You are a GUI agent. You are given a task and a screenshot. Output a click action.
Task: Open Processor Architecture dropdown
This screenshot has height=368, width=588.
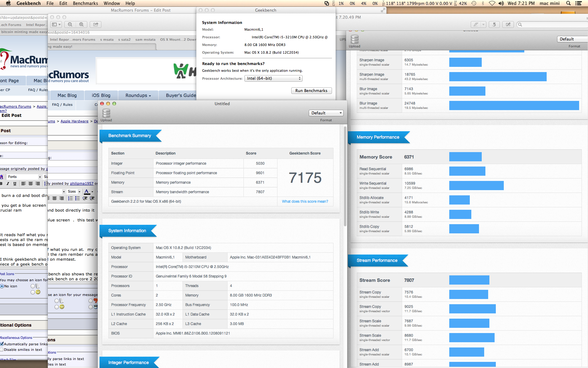coord(273,79)
